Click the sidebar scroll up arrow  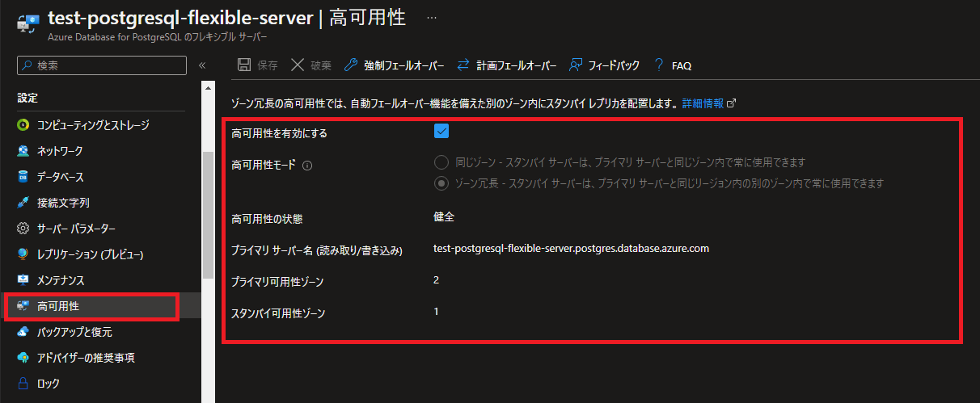pyautogui.click(x=208, y=88)
